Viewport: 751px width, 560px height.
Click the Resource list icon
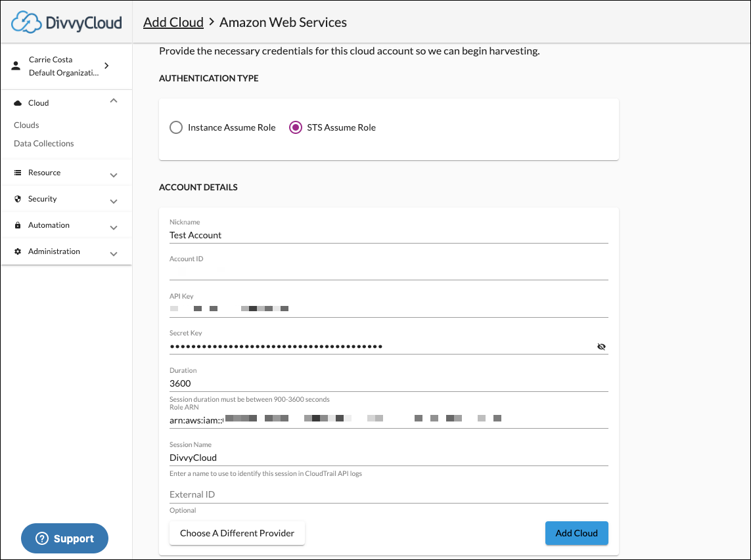(18, 173)
